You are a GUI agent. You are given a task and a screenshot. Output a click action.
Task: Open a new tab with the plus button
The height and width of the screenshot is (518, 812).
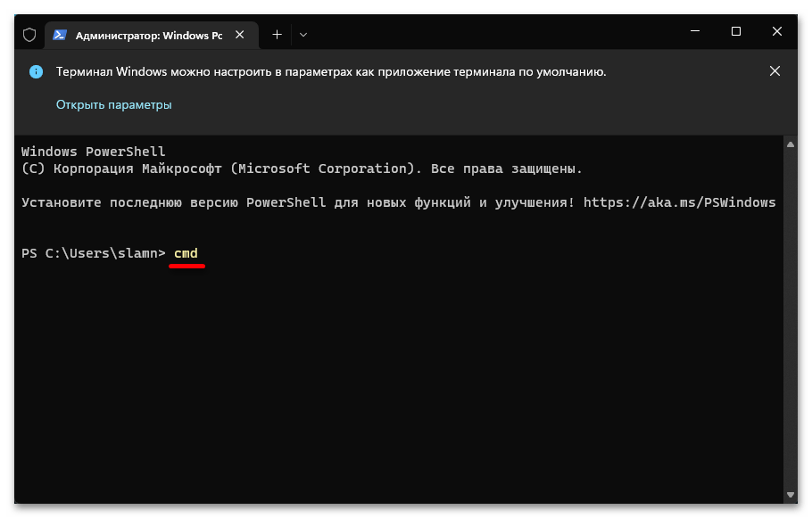277,35
